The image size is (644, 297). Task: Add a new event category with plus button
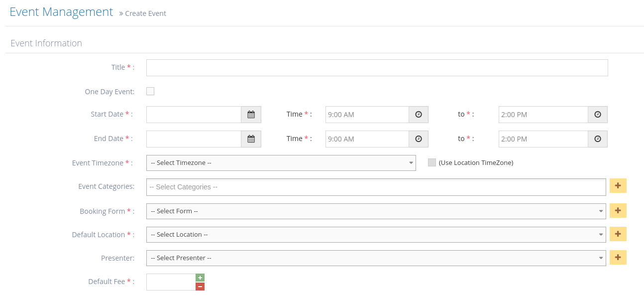click(618, 186)
